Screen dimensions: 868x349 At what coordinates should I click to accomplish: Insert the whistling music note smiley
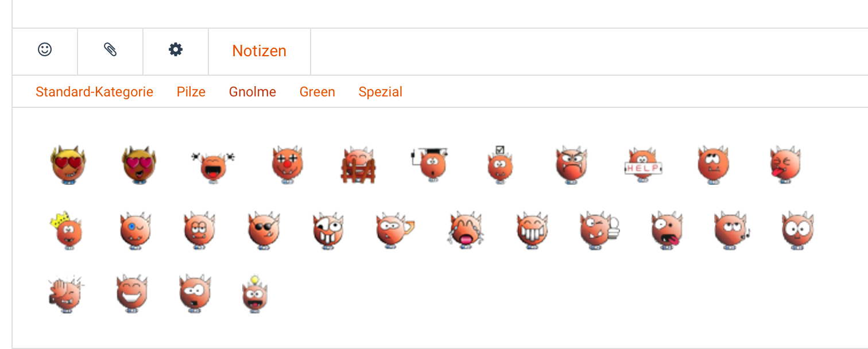coord(731,230)
